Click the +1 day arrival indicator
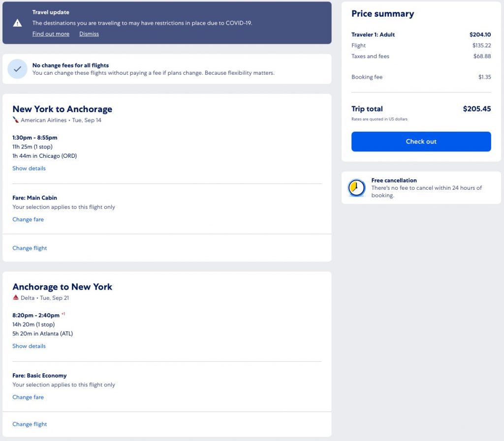This screenshot has width=504, height=441. click(63, 314)
